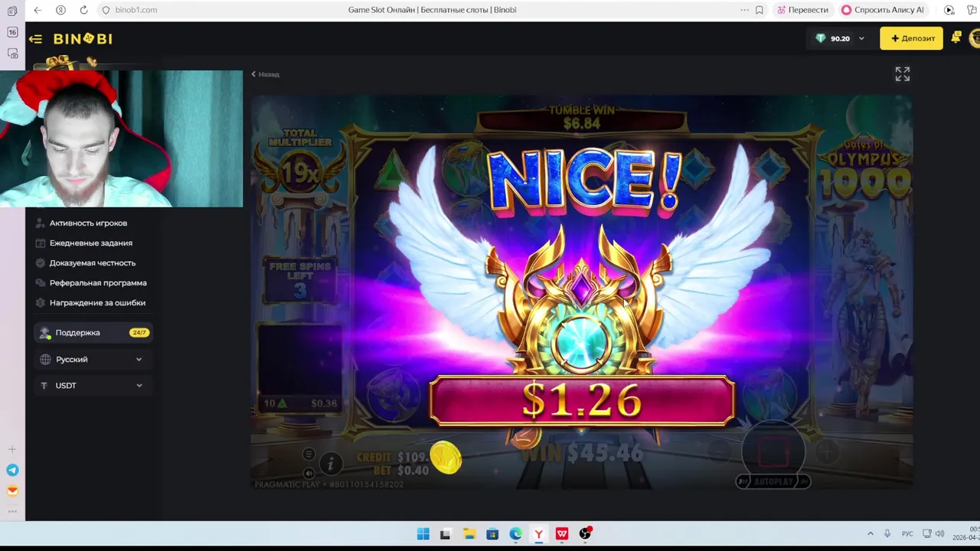Switch to Yandex Browser on the taskbar
Screen dimensions: 980x551
click(539, 533)
